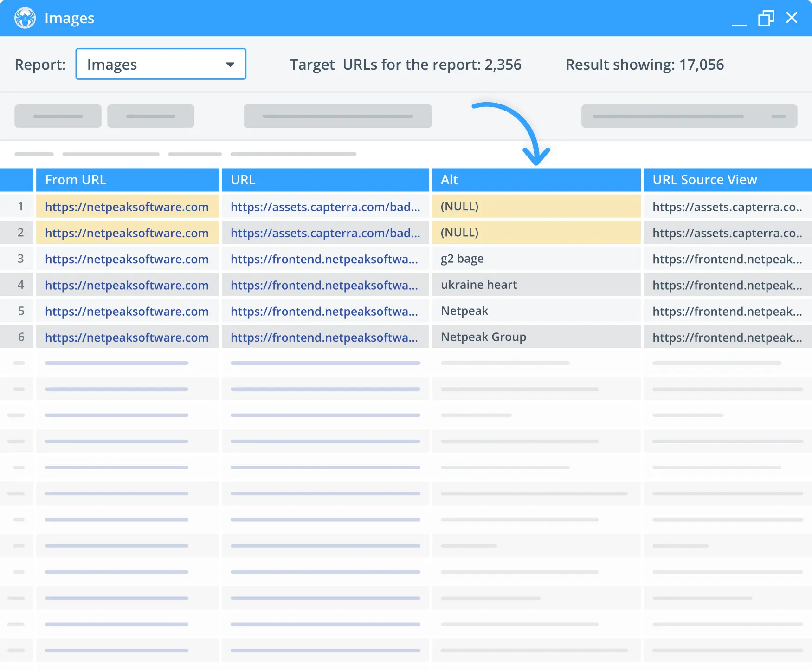Click 'Target URLs for the report: 2,356' text
The width and height of the screenshot is (812, 670).
[406, 65]
